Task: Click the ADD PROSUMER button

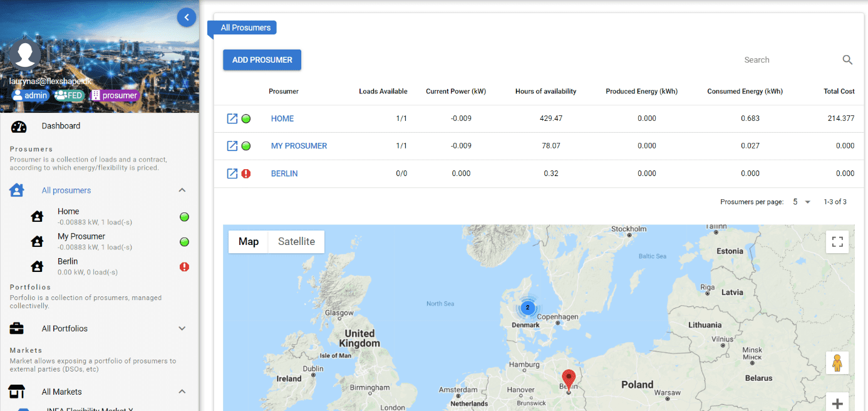Action: point(262,59)
